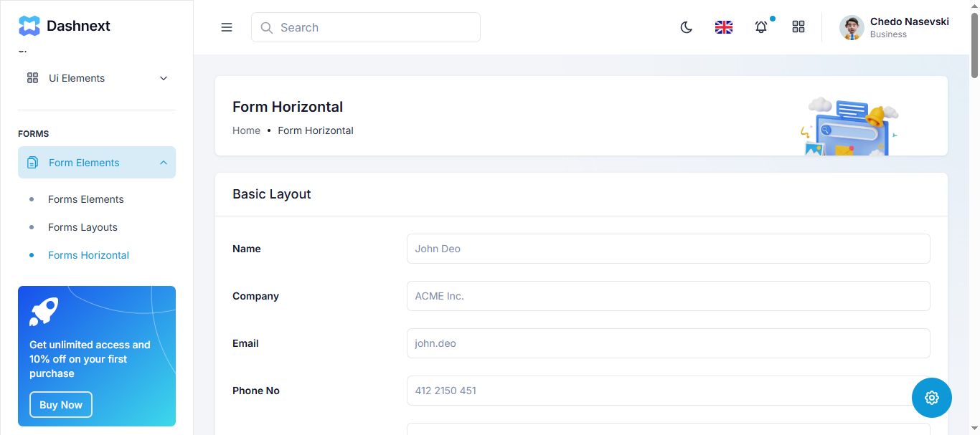Screen dimensions: 980x435
Task: Open the notifications bell icon
Action: [x=761, y=27]
